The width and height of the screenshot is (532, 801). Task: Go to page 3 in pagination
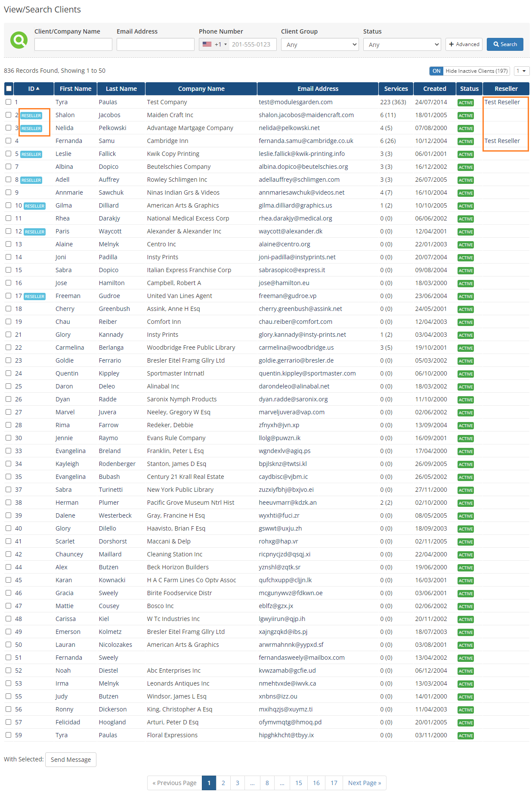click(237, 783)
